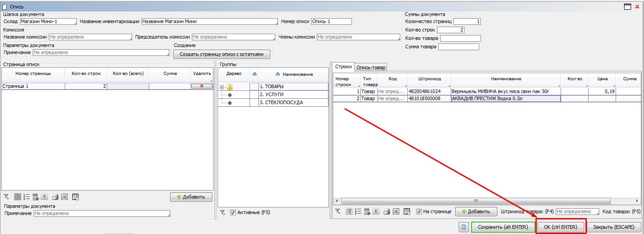Delete Страница 1 using the red X

[x=202, y=86]
